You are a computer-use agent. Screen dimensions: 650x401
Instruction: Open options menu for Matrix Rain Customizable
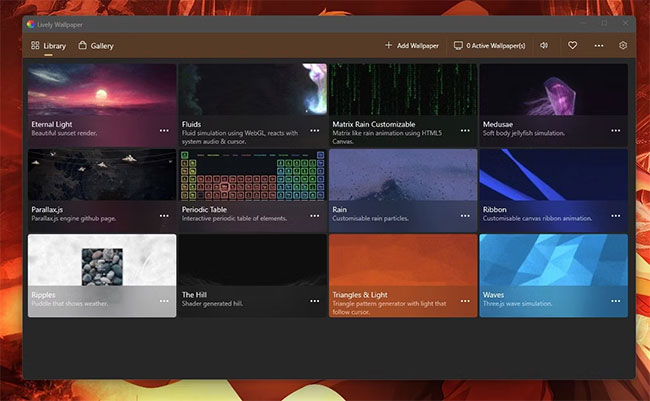point(465,131)
